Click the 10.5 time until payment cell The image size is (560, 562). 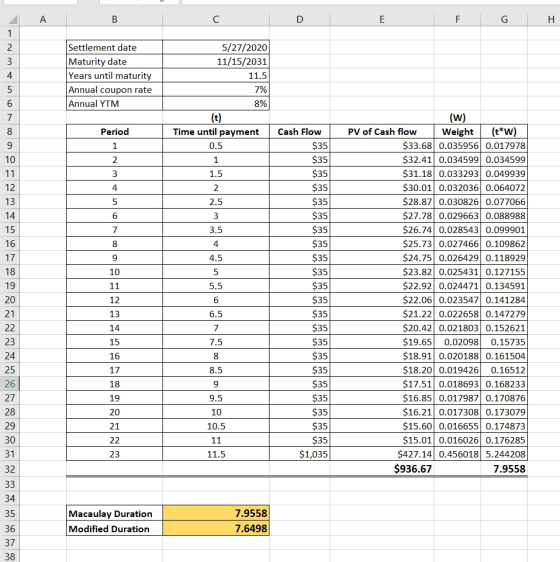[x=216, y=426]
